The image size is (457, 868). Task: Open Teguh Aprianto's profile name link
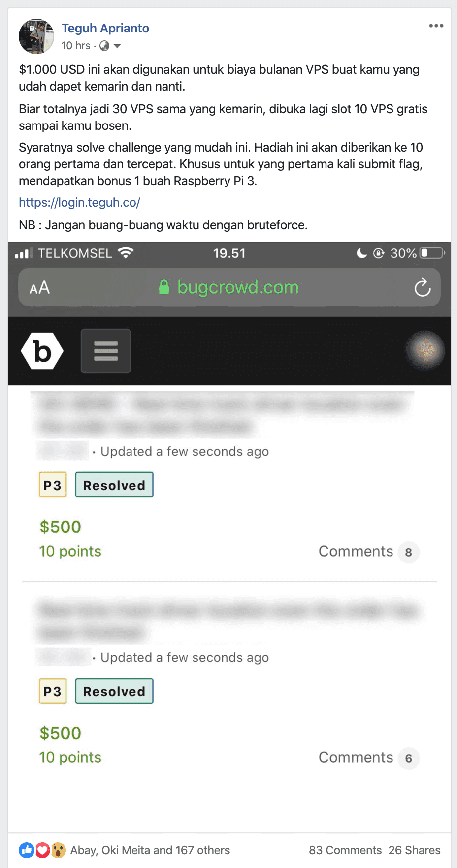point(105,28)
